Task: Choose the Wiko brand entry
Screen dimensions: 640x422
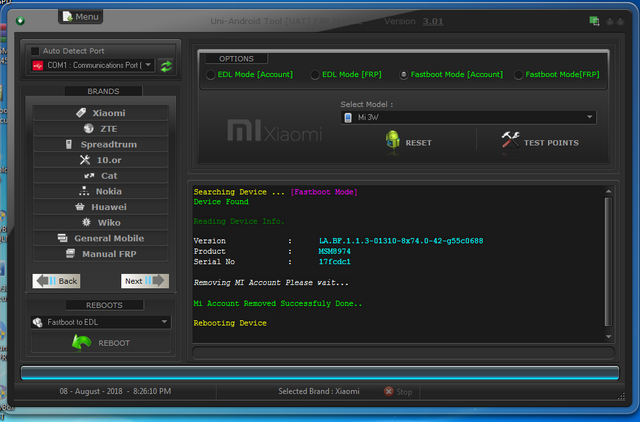Action: pos(100,222)
